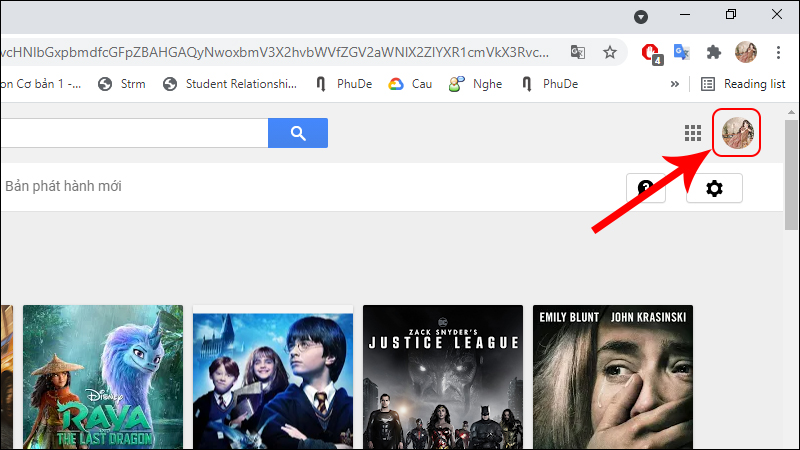
Task: Click the URL text in the address bar
Action: 275,52
